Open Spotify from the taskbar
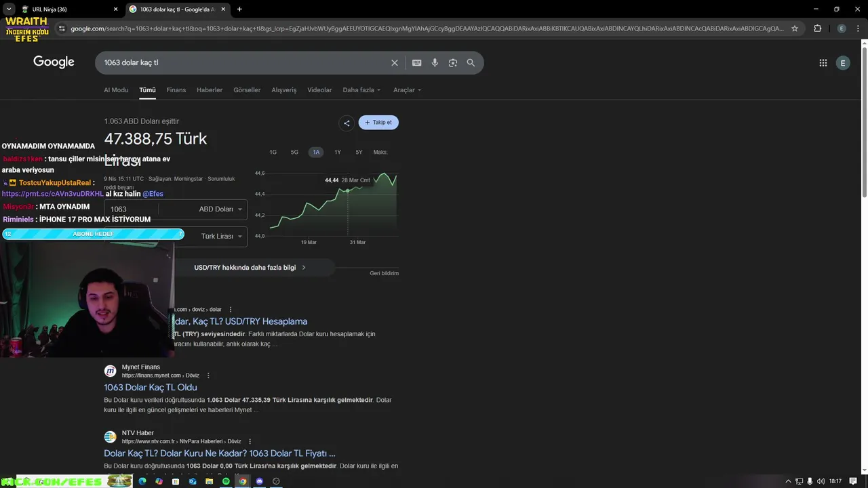868x488 pixels. tap(226, 481)
